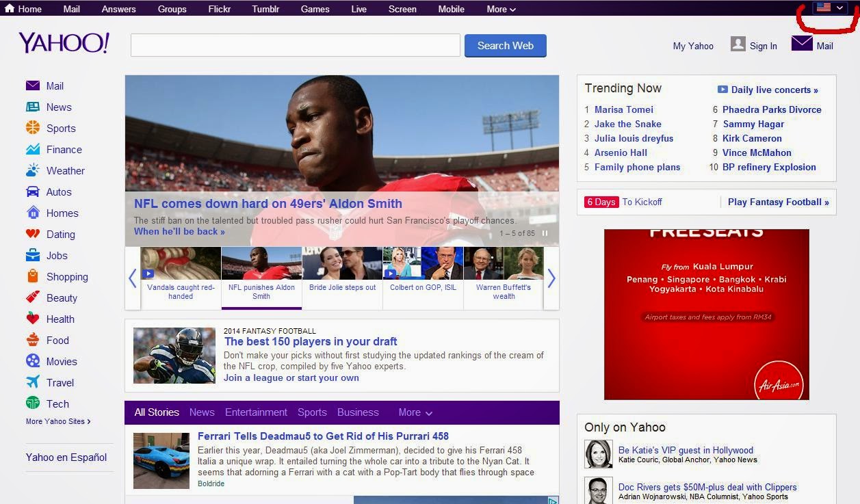Open the My Yahoo link
This screenshot has width=860, height=504.
tap(693, 46)
